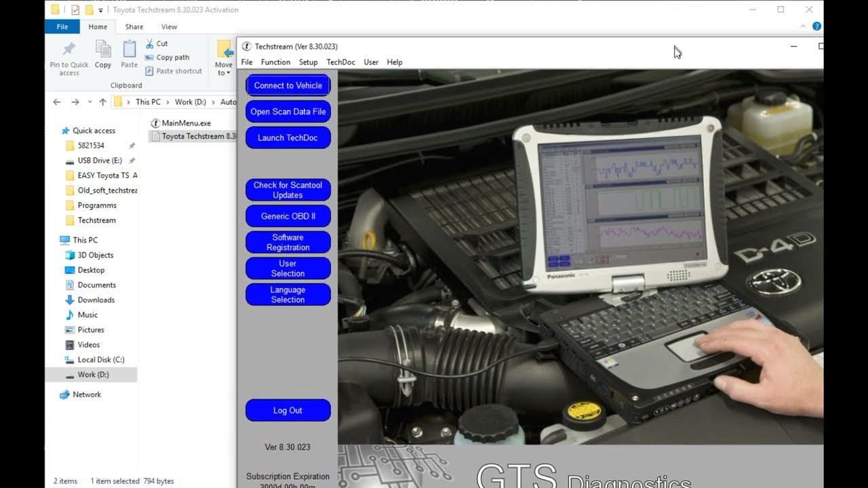The image size is (868, 488).
Task: Open the 5821534 folder
Action: point(91,146)
